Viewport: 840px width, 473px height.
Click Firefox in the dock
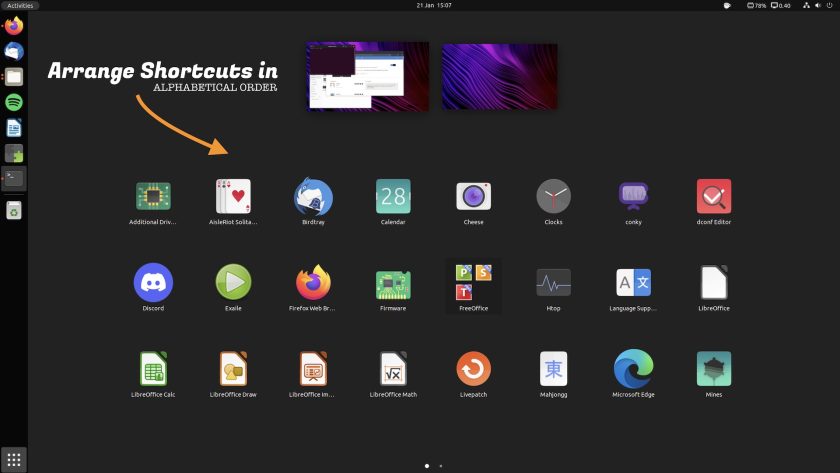tap(14, 26)
